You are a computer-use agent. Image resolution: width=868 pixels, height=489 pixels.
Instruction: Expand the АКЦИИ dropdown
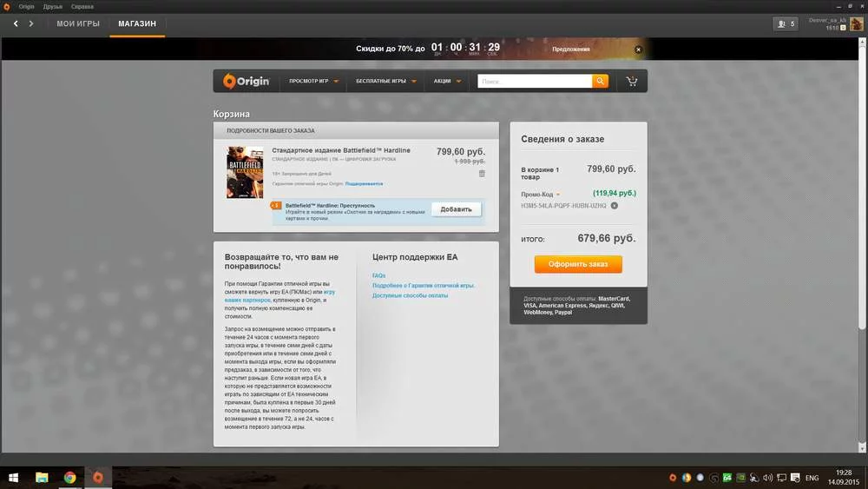tap(447, 81)
